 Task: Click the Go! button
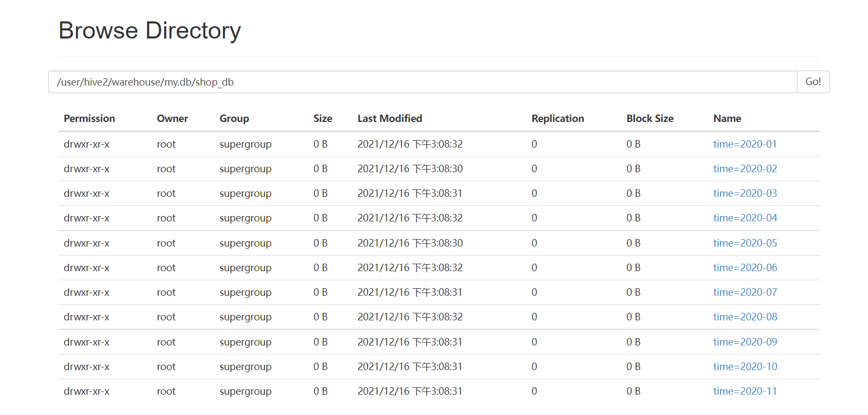(x=813, y=82)
